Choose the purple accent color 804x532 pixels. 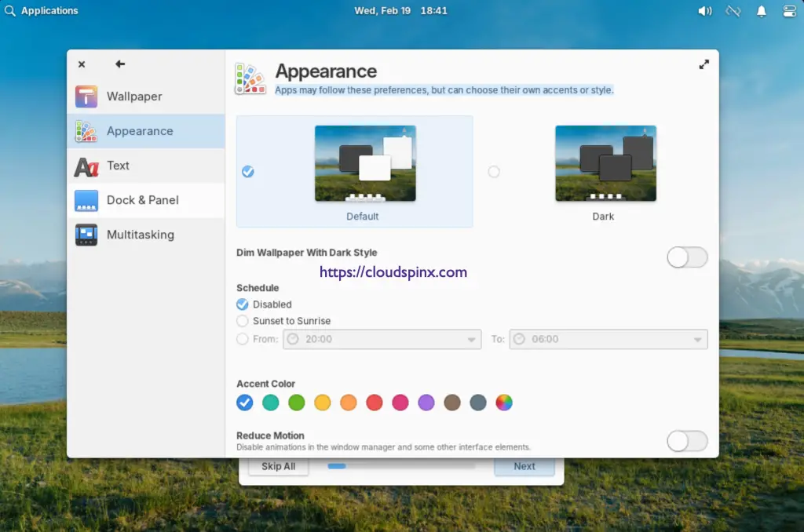coord(426,403)
